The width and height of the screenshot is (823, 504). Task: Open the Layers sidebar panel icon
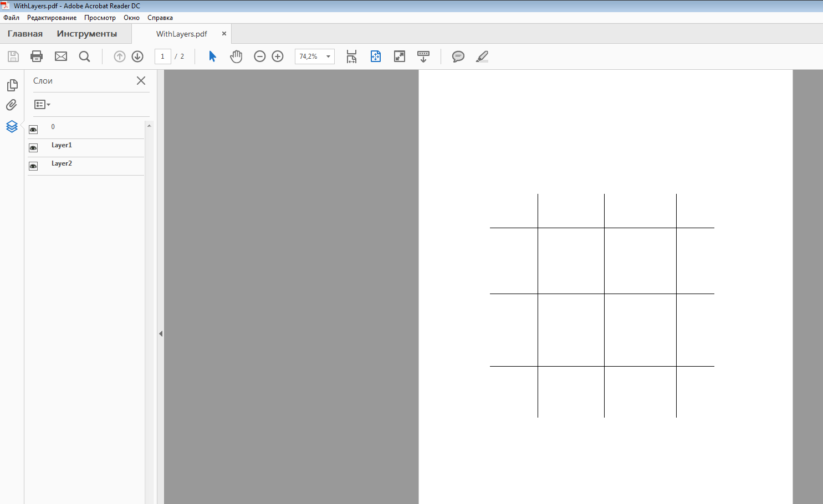pyautogui.click(x=12, y=126)
